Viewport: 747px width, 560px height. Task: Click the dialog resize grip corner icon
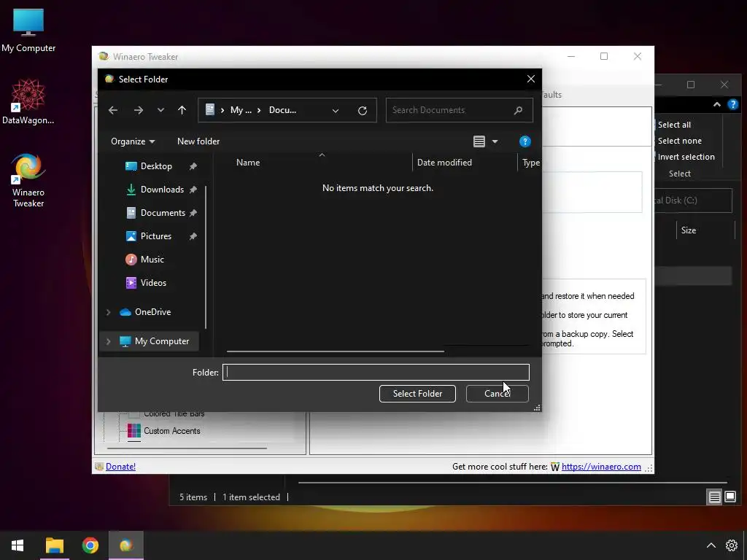click(x=537, y=408)
